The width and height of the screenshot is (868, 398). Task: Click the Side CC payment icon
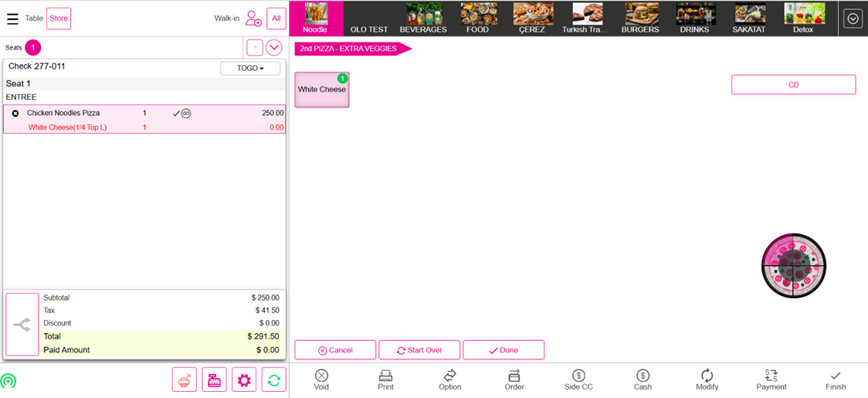[578, 379]
